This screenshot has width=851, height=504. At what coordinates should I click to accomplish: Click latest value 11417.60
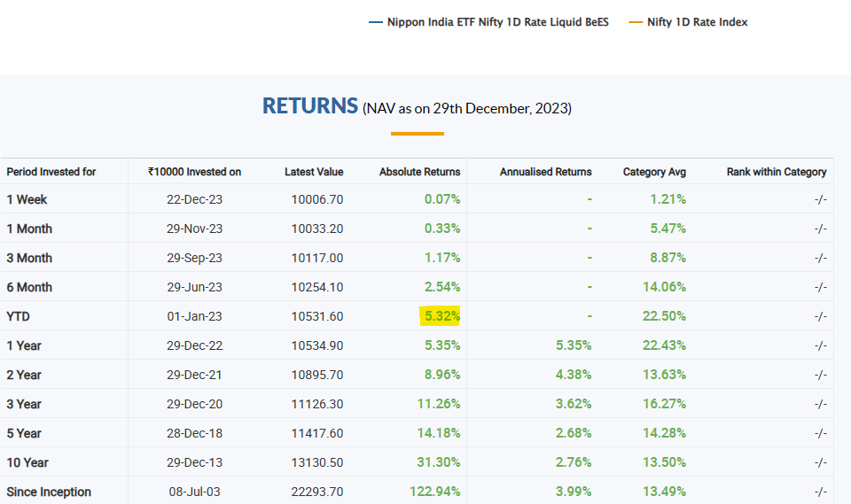pos(317,434)
